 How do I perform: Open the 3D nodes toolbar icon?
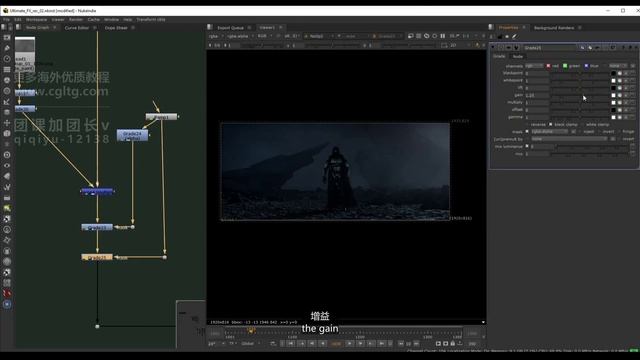pyautogui.click(x=7, y=133)
